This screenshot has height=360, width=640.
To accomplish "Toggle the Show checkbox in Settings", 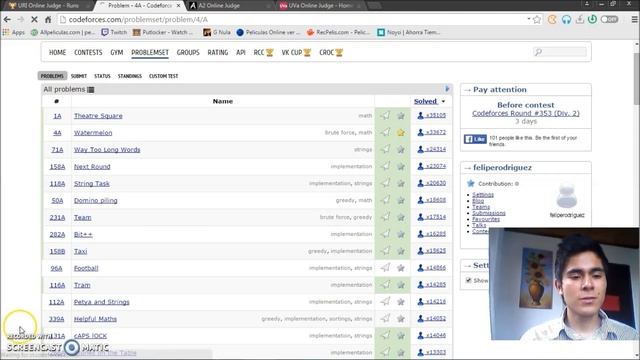I will point(469,280).
